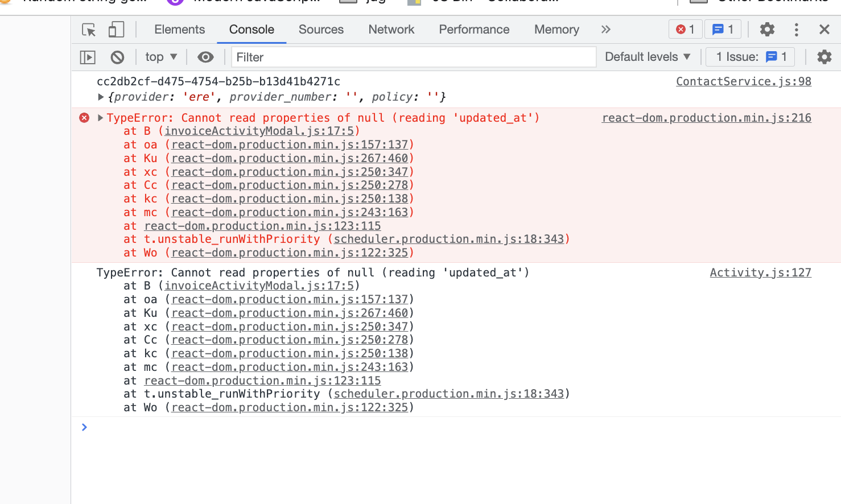
Task: Switch to the Network tab
Action: 391,30
